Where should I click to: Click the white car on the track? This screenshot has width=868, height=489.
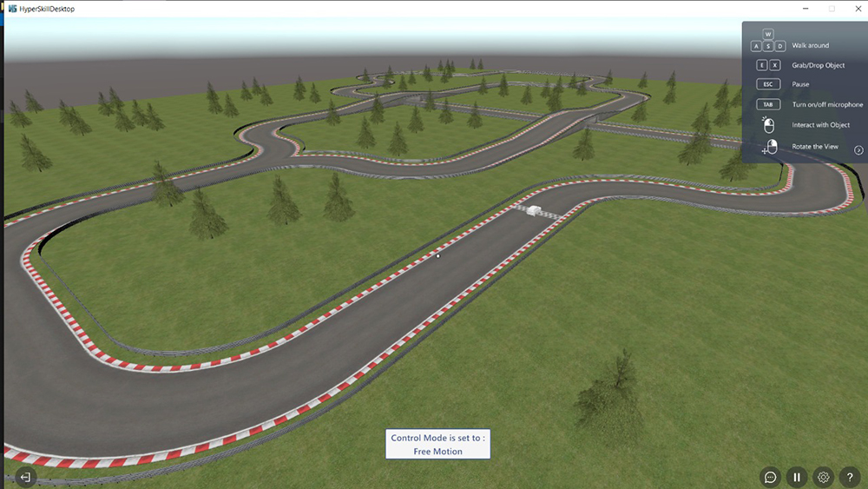(x=532, y=211)
